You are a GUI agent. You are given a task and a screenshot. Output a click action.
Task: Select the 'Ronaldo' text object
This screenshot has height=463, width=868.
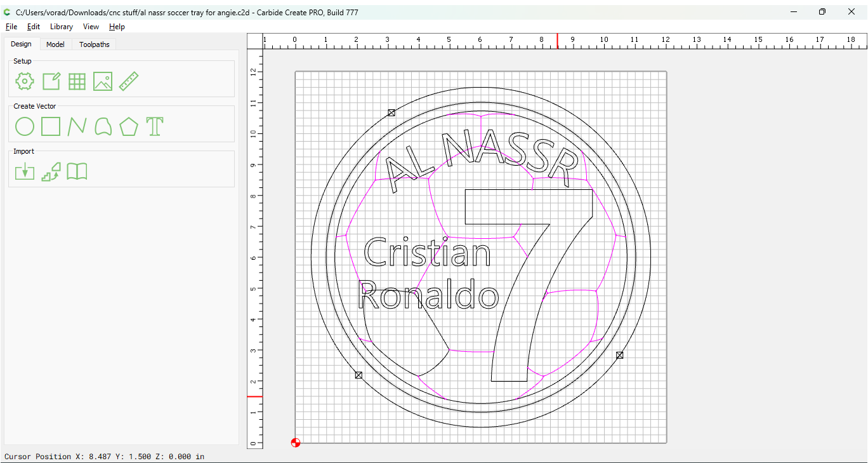click(430, 295)
